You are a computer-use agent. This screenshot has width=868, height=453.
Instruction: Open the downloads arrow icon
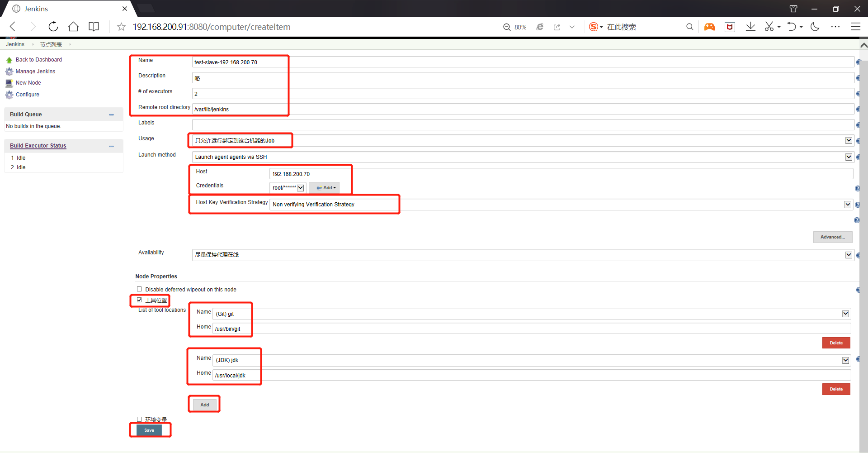coord(750,27)
